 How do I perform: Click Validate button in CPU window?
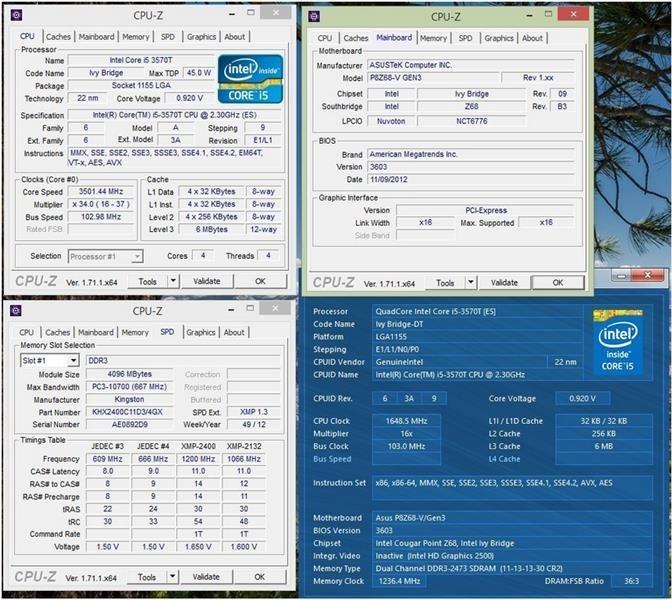[x=207, y=281]
